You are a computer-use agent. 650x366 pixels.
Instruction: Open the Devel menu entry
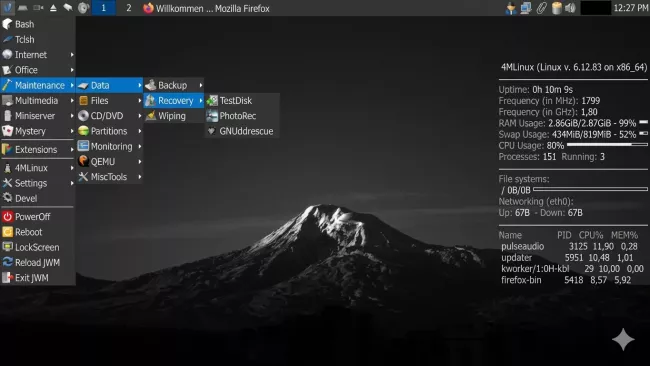pyautogui.click(x=38, y=199)
